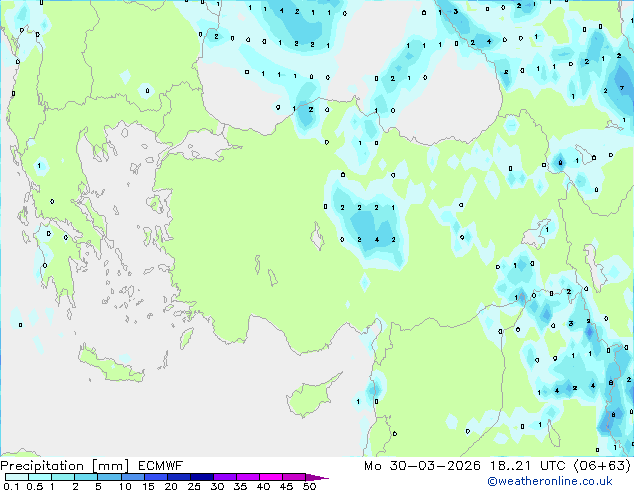Select the 45–50 mm legend color swatch
Screen dimensions: 634x490
point(294,477)
